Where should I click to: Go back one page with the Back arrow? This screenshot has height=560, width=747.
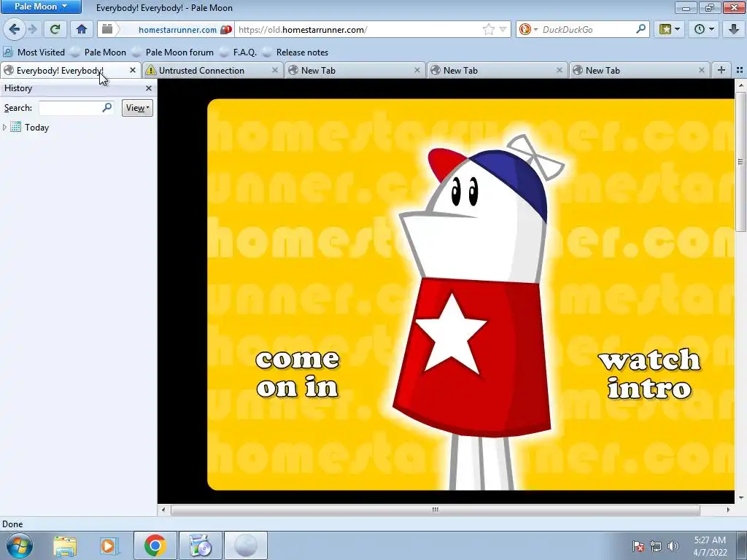point(15,29)
